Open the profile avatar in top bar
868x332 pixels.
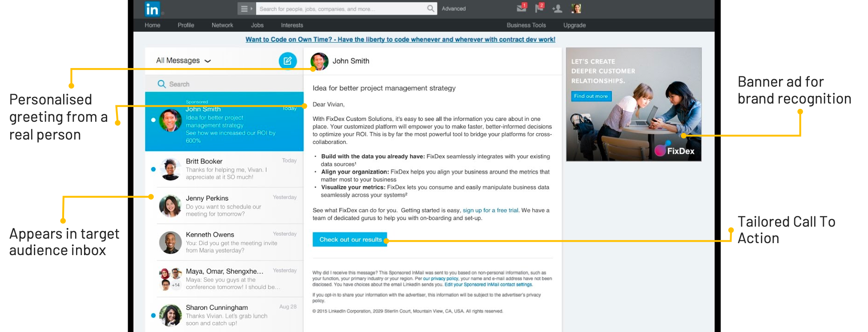(576, 8)
